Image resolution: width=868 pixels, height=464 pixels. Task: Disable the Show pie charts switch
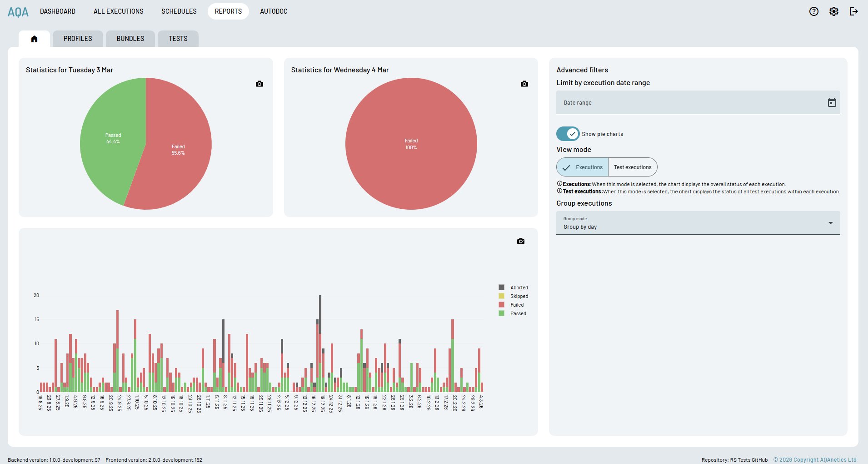tap(568, 134)
